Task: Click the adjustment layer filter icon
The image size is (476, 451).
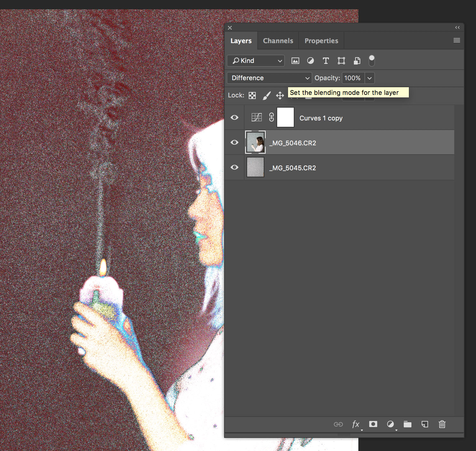Action: click(310, 61)
